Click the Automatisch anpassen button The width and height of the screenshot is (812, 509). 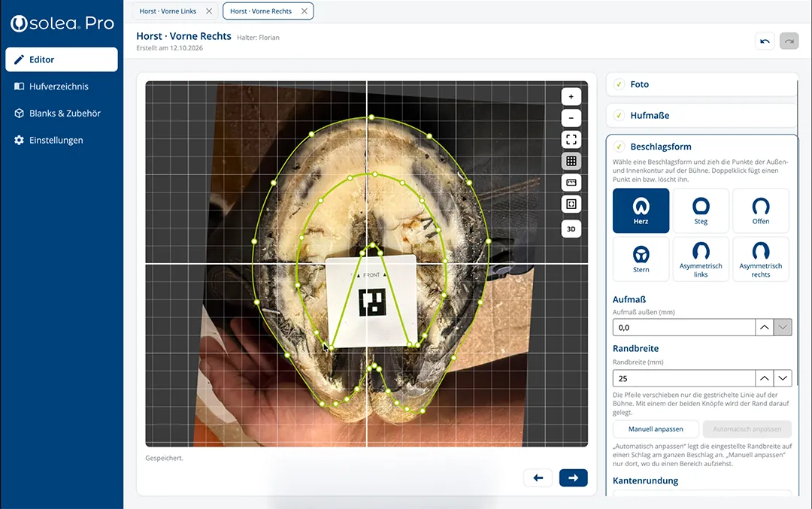point(747,429)
